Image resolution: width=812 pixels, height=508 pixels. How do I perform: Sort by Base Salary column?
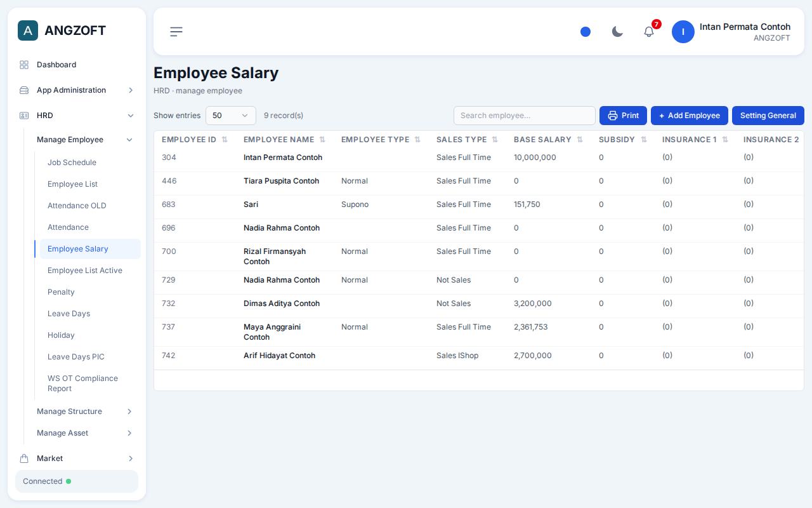580,140
